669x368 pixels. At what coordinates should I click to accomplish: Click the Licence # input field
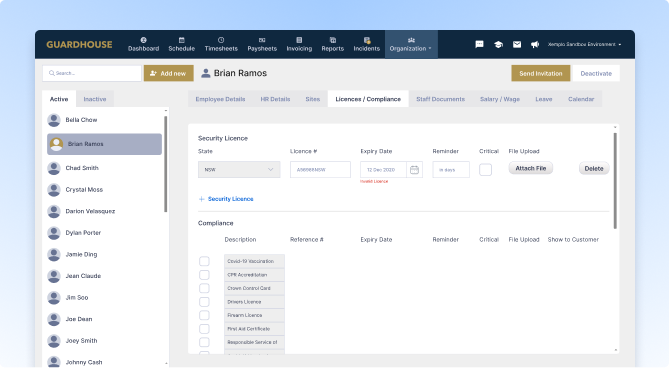(320, 170)
